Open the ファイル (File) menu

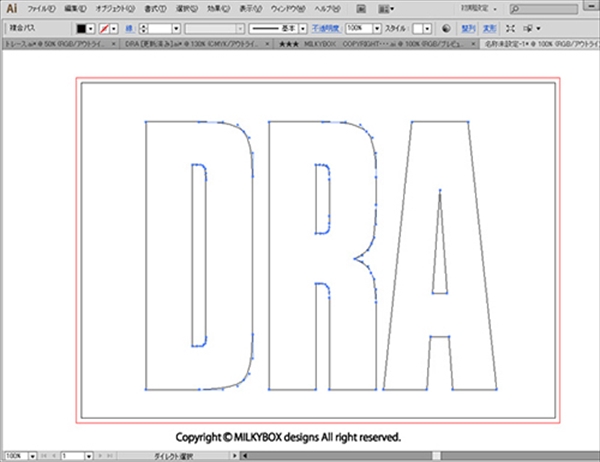(x=41, y=8)
